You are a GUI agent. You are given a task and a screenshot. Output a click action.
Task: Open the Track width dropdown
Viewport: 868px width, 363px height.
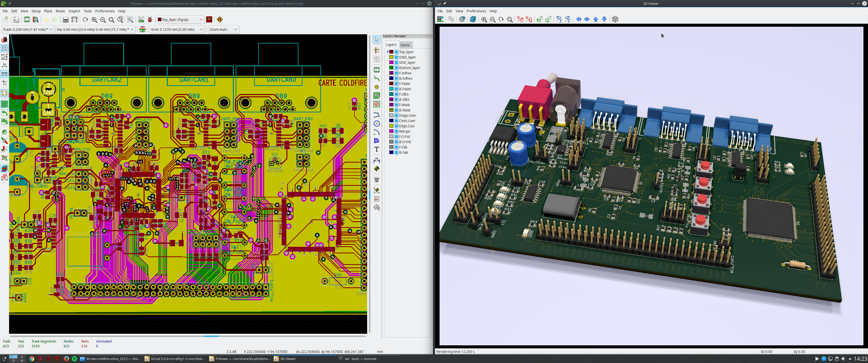pyautogui.click(x=28, y=29)
